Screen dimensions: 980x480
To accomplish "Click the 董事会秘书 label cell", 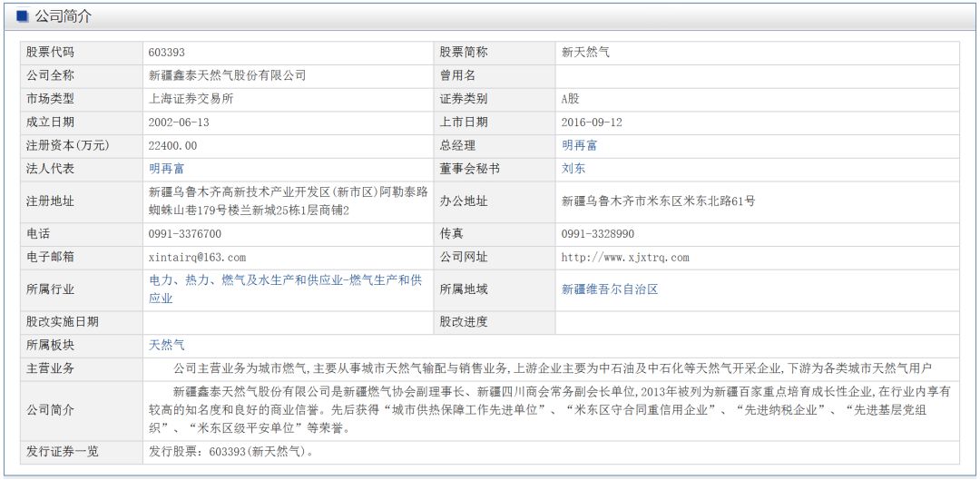I will click(x=495, y=169).
